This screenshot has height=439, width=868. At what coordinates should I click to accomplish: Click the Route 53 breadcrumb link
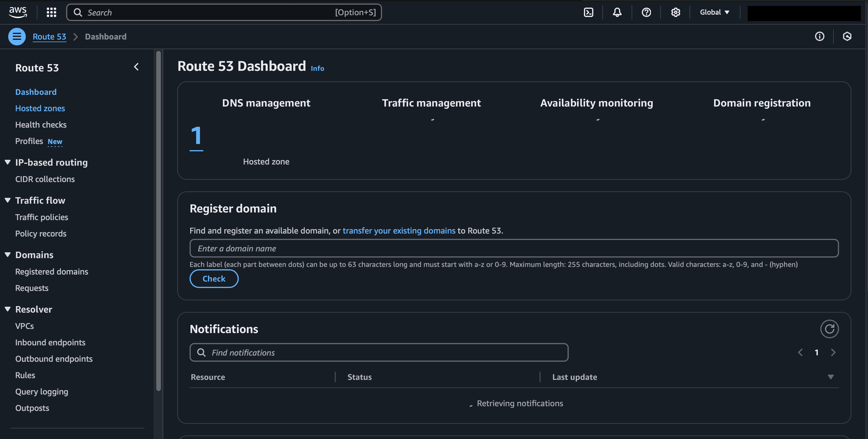[49, 36]
